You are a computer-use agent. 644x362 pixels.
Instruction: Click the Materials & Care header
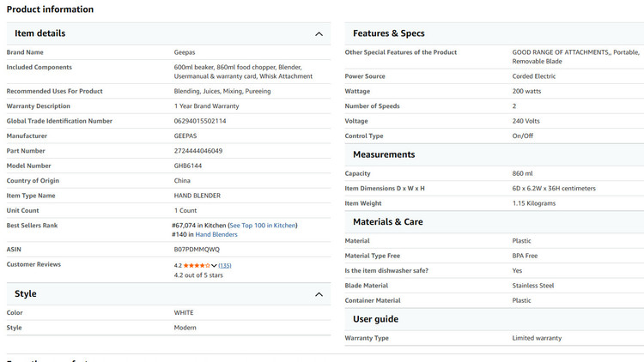(x=494, y=222)
